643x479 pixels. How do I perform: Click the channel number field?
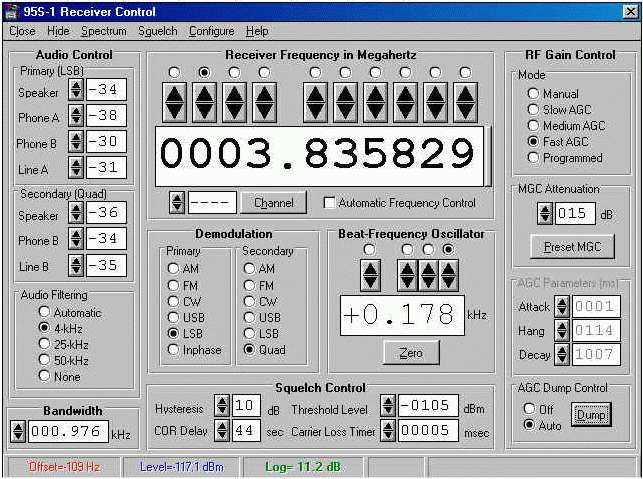(212, 203)
